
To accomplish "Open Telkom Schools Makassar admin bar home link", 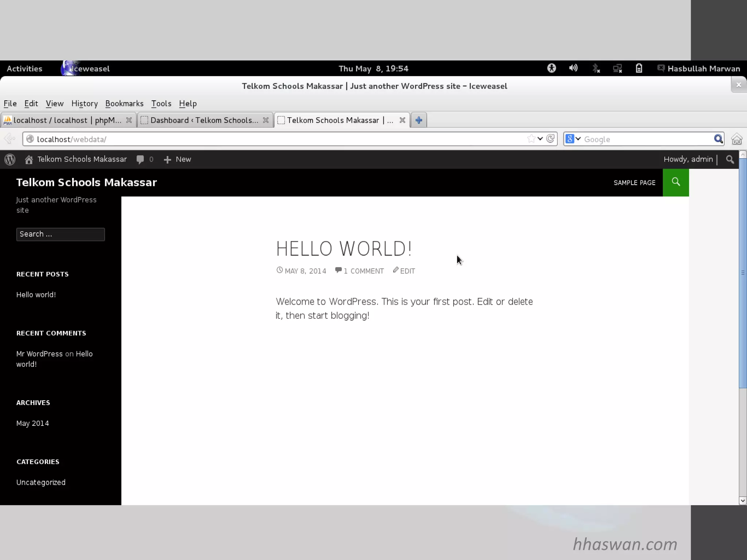I will (76, 159).
